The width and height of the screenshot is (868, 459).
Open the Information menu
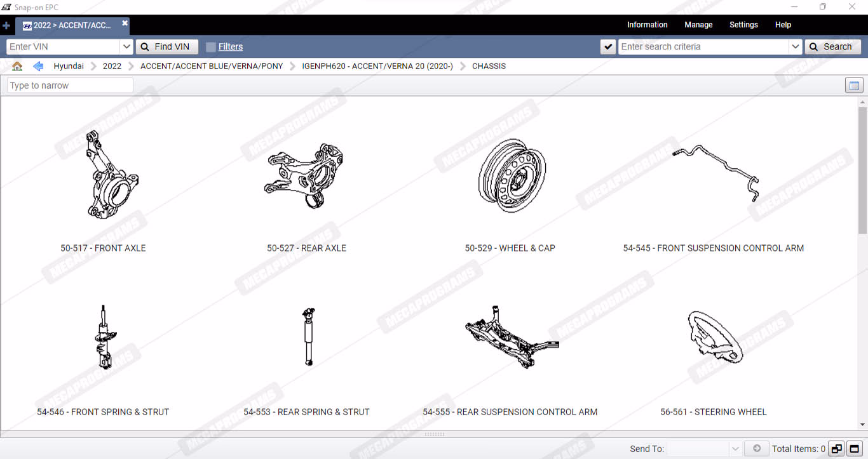click(x=647, y=25)
